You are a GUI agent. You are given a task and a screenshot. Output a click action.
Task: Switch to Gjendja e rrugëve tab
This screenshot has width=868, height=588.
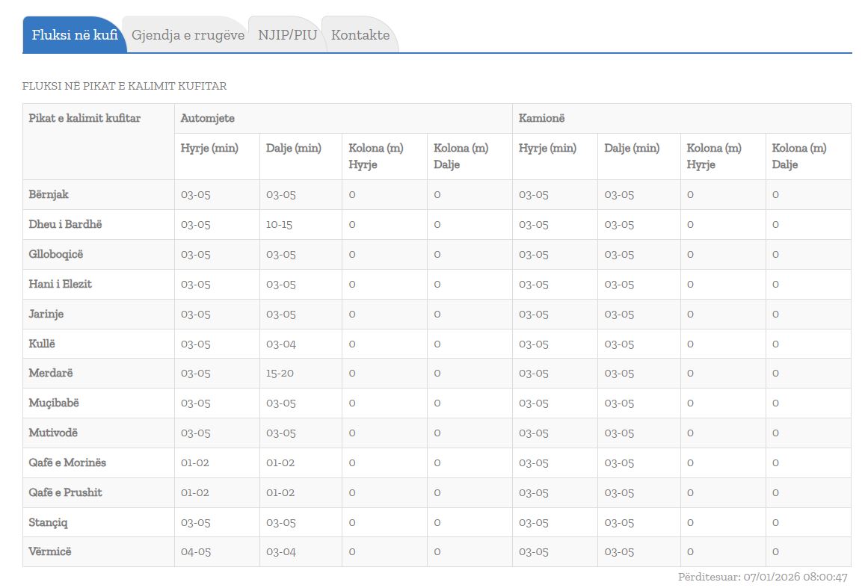pyautogui.click(x=188, y=35)
